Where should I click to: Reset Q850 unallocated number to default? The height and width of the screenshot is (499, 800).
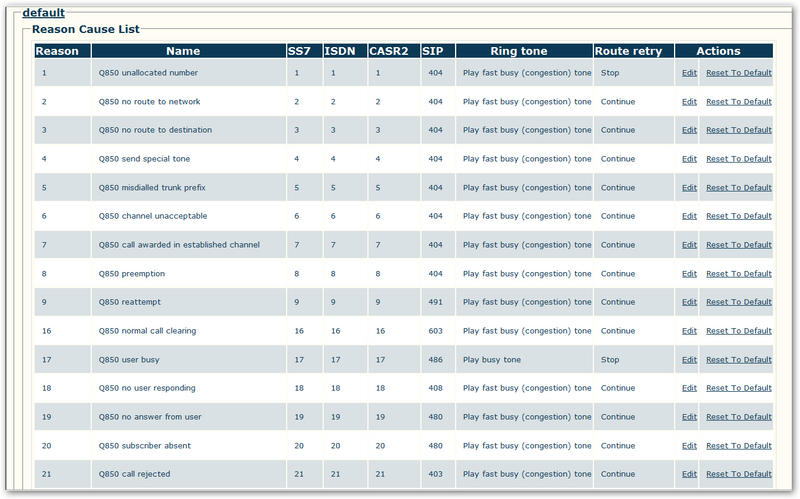pos(739,73)
